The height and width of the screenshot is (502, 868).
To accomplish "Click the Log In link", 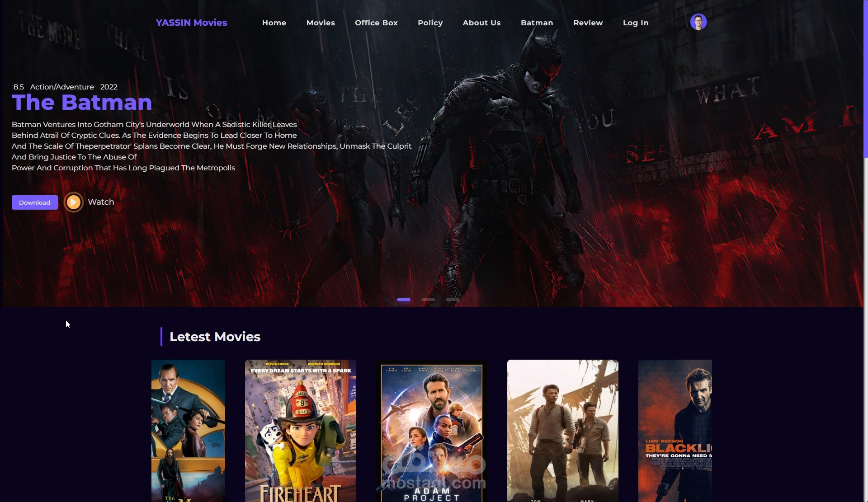I will 635,23.
